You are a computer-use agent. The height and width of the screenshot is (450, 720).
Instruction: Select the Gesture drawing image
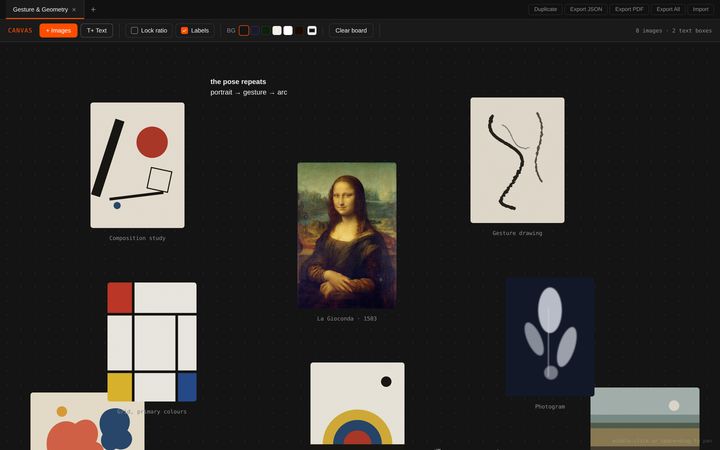[x=518, y=160]
